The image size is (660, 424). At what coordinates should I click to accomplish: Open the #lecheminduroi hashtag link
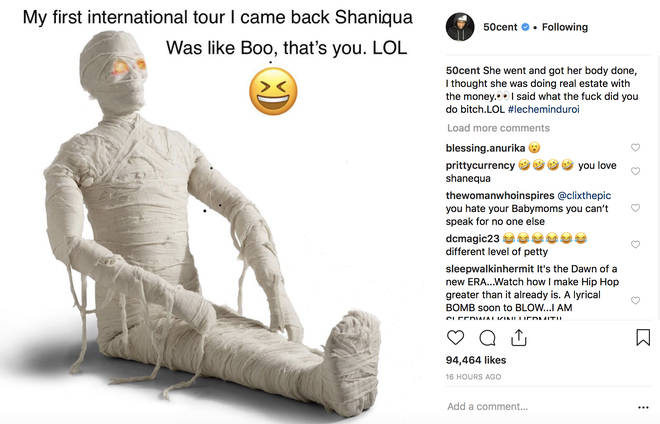(x=543, y=109)
